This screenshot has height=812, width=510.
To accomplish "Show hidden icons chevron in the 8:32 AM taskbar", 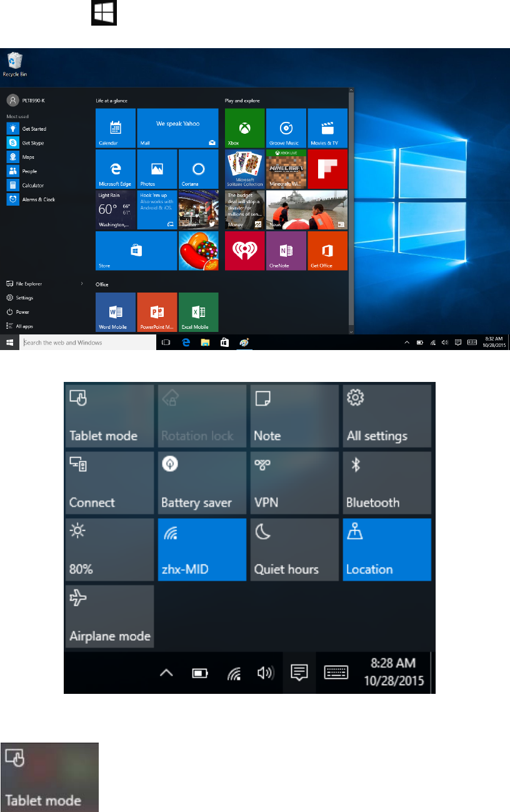I will point(407,343).
